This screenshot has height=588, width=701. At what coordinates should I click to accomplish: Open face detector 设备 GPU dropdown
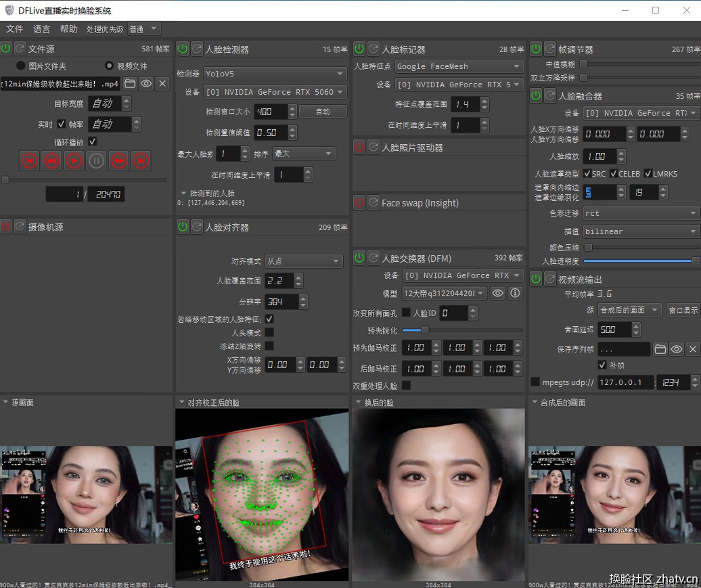275,91
